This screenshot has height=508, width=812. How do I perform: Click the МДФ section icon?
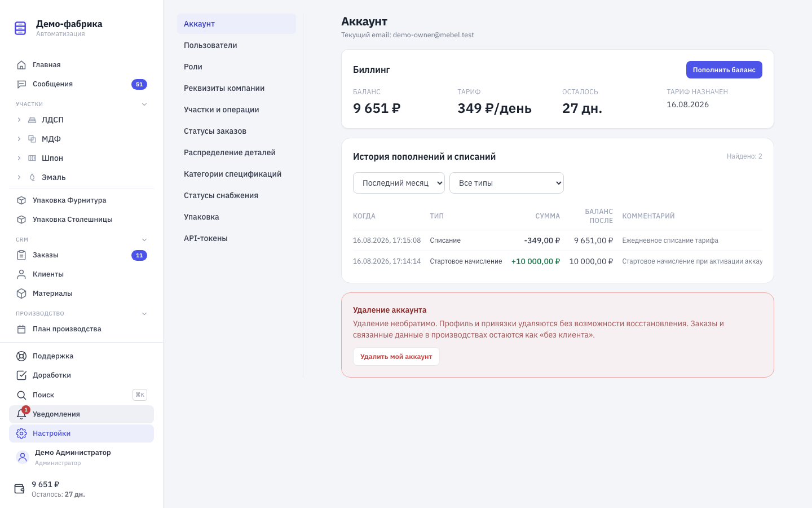coord(32,139)
